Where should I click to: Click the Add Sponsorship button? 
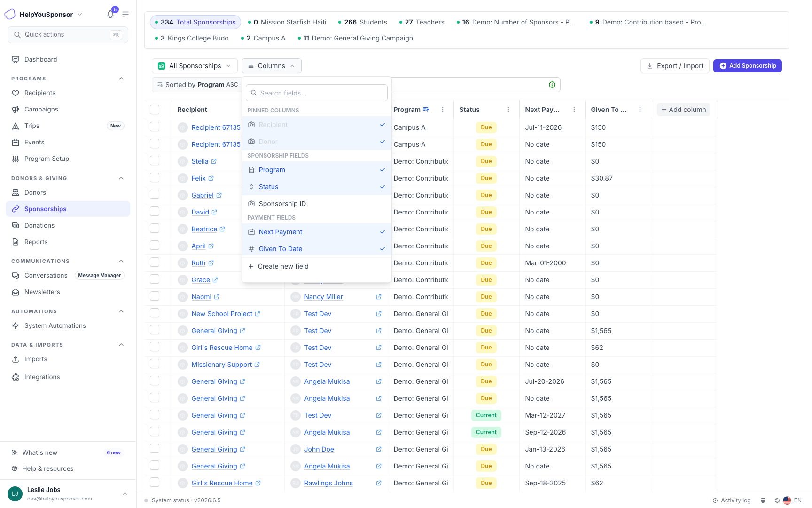[x=748, y=66]
